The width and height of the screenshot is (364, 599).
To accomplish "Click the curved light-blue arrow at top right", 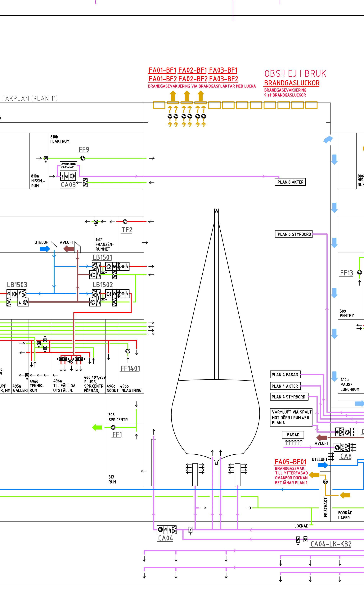I will click(x=328, y=139).
